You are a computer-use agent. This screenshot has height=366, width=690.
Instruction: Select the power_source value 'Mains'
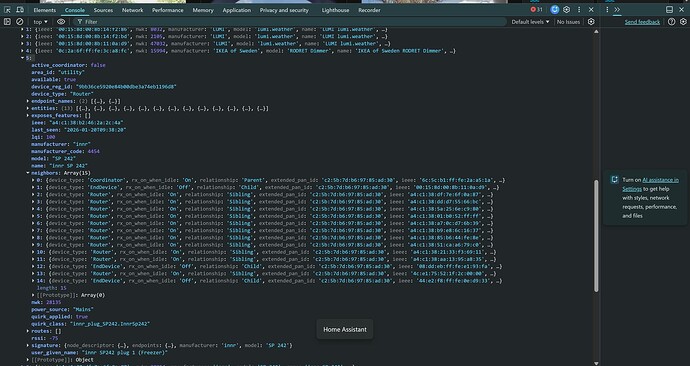tap(83, 309)
